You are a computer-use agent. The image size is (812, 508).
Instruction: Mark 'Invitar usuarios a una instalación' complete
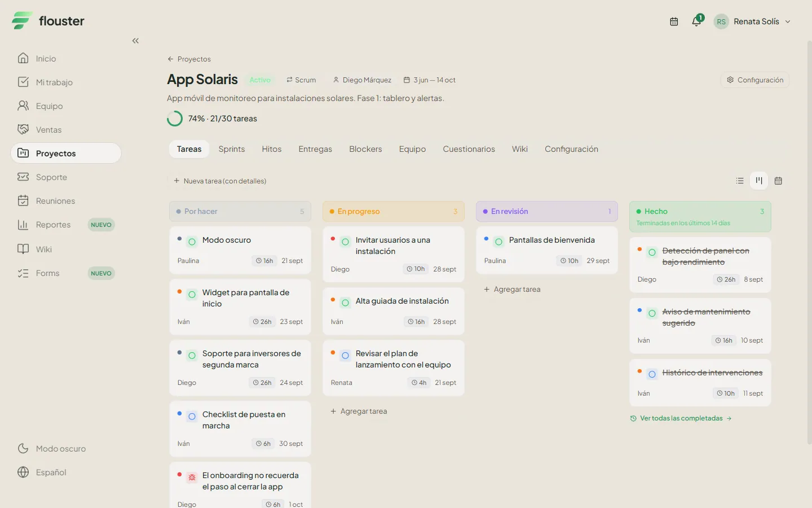[x=345, y=242]
